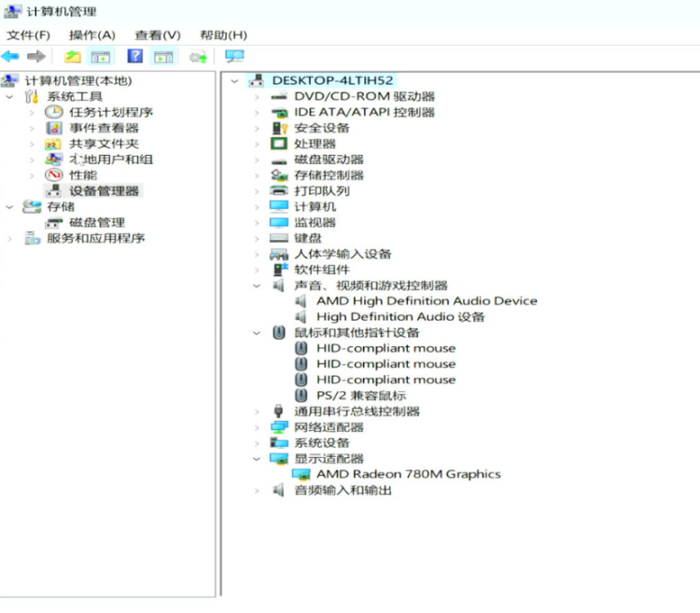Select AMD High Definition Audio Device
700x613 pixels.
click(427, 301)
